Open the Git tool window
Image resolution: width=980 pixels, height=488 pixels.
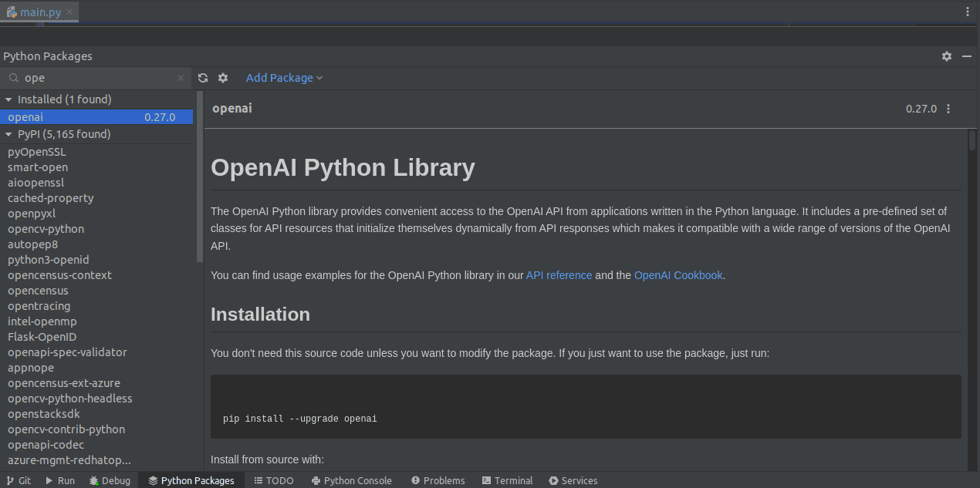tap(19, 480)
